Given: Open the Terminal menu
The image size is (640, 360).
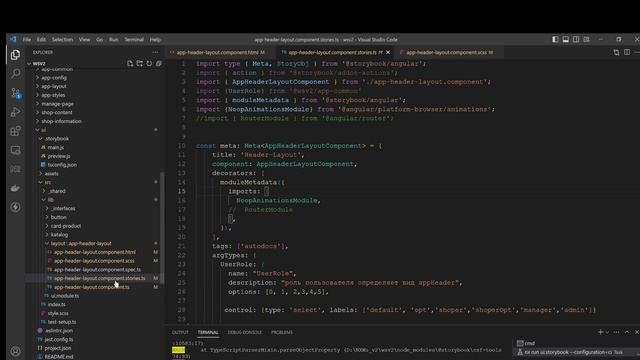Looking at the screenshot, I should 134,40.
